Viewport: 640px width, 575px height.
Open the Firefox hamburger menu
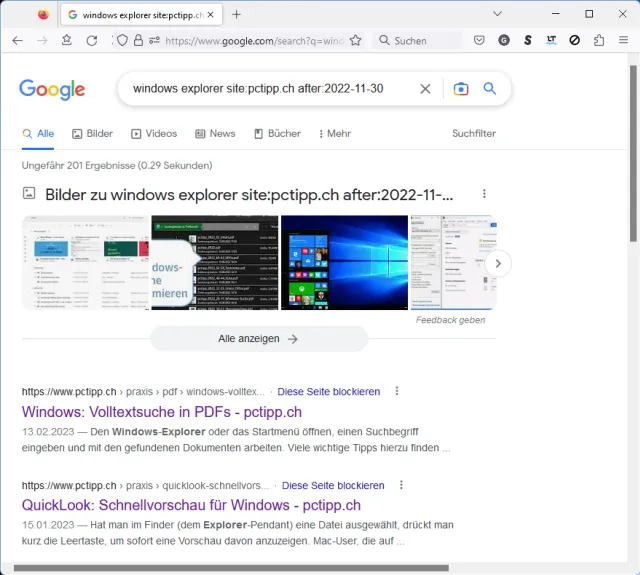[x=623, y=40]
